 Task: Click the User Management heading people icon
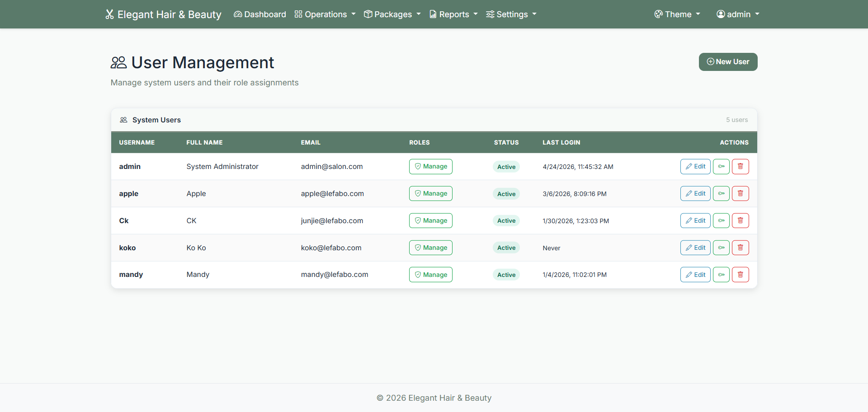119,63
